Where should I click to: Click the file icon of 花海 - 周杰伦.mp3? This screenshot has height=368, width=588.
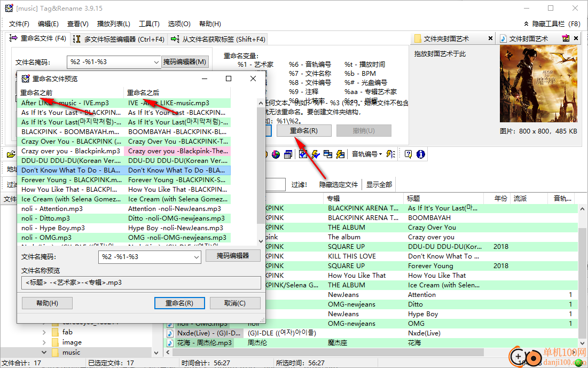(170, 343)
